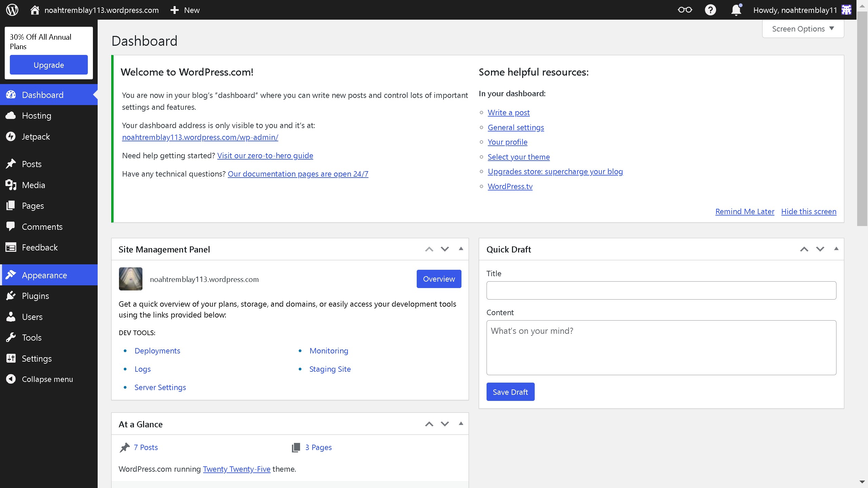Open the Screen Options dropdown
This screenshot has width=868, height=488.
(x=803, y=28)
